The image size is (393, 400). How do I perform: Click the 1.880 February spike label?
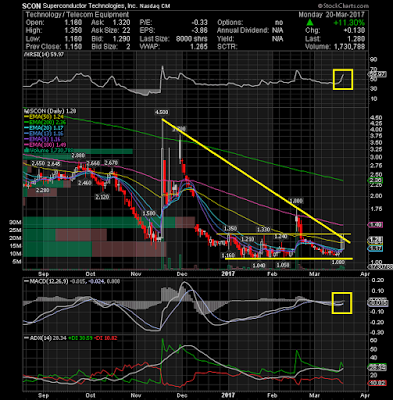point(296,201)
